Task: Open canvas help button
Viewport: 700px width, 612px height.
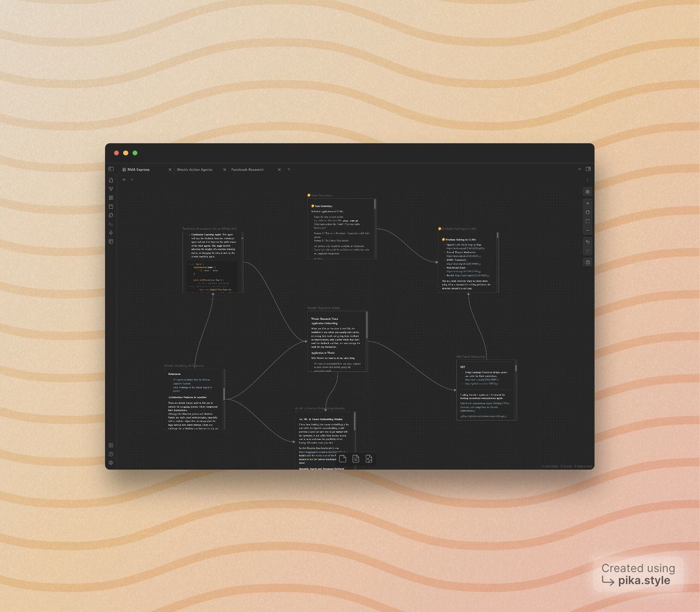Action: 587,263
